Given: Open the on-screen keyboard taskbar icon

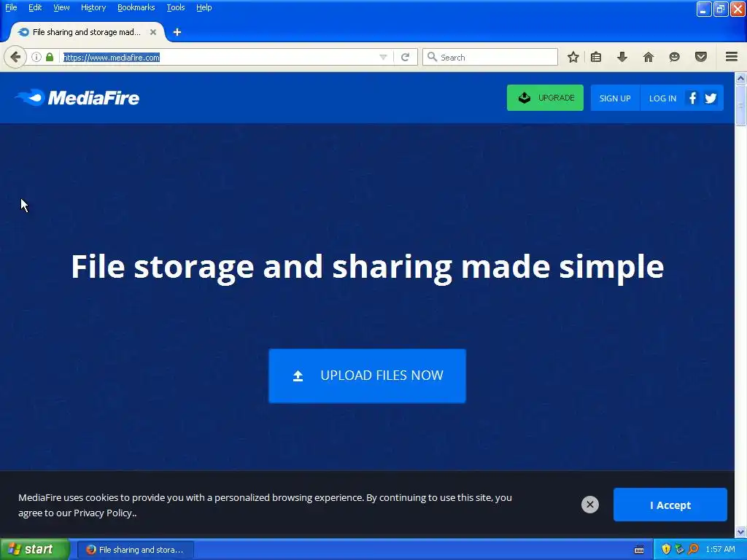Looking at the screenshot, I should [639, 550].
